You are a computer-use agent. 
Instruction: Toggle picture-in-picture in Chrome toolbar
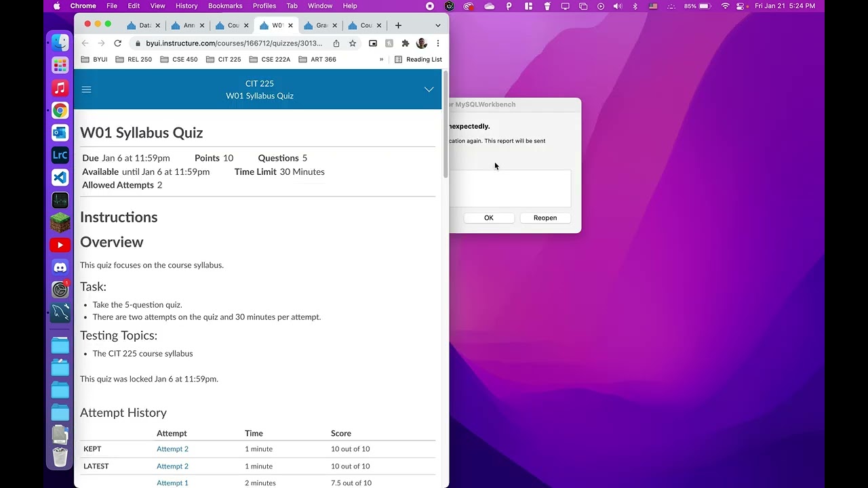click(x=373, y=43)
